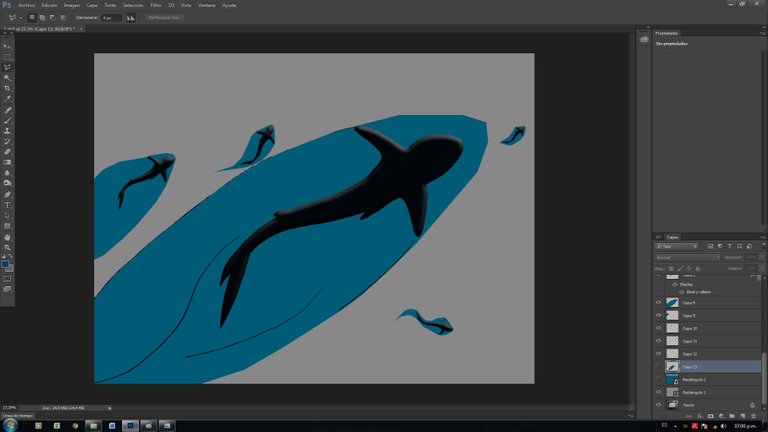Screen dimensions: 768x432
Task: Hide the Capa 8 layer
Action: (658, 302)
